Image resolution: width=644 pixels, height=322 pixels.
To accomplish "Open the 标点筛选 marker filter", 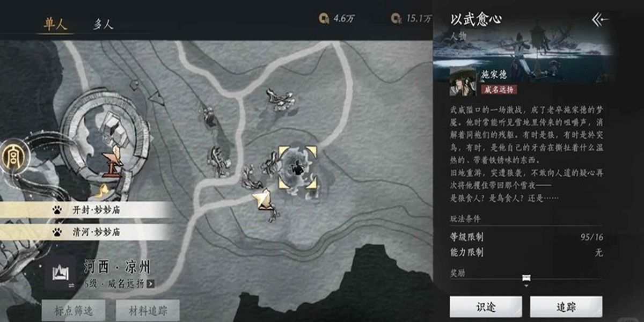I will pos(74,310).
